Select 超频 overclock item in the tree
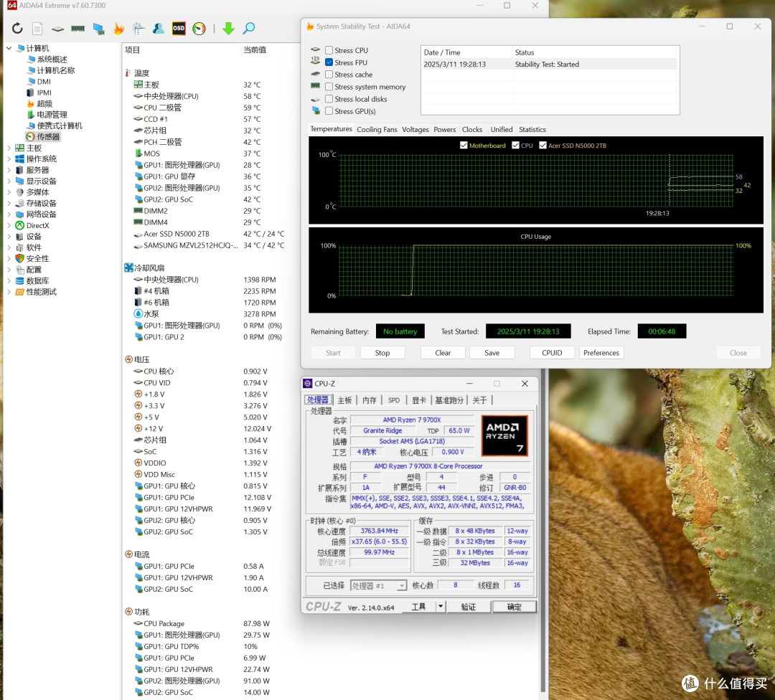The width and height of the screenshot is (775, 700). (39, 103)
